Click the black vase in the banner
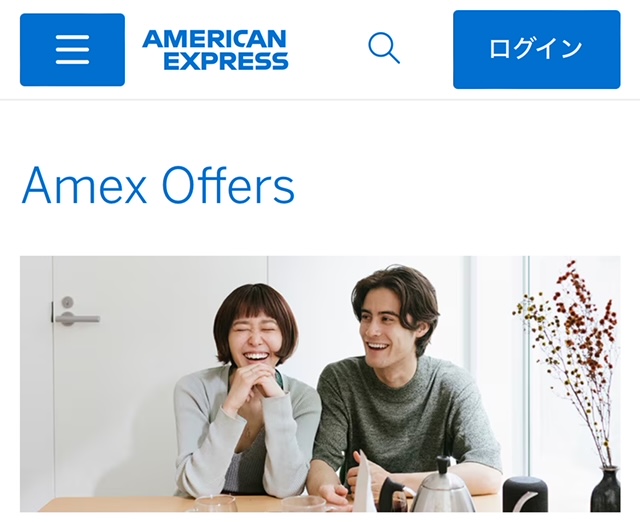This screenshot has height=522, width=640. point(605,490)
